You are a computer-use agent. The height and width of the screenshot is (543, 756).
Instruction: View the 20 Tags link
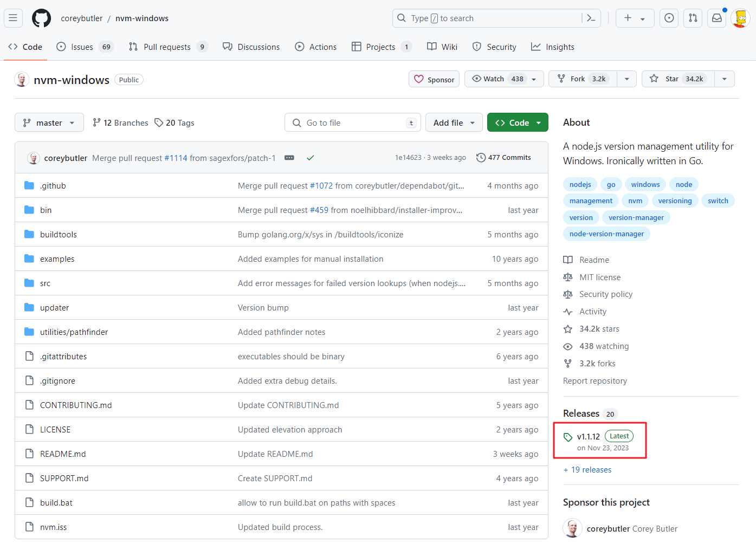(x=175, y=123)
